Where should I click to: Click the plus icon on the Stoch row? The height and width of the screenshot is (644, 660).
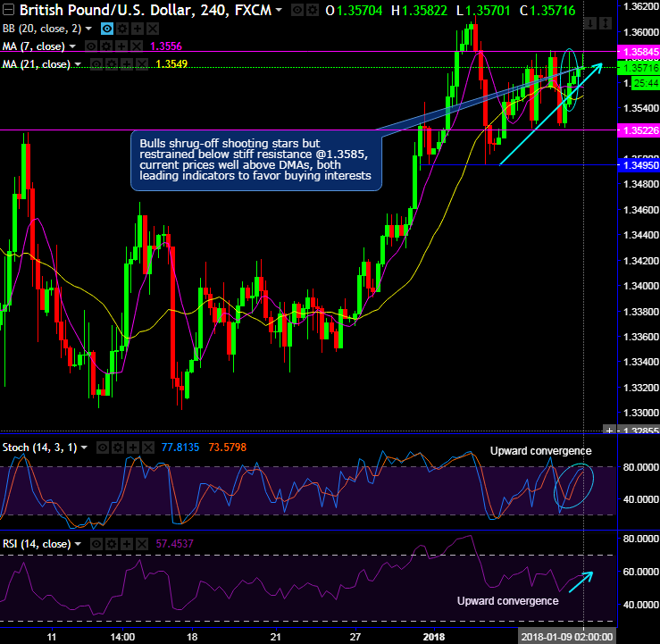pos(133,447)
